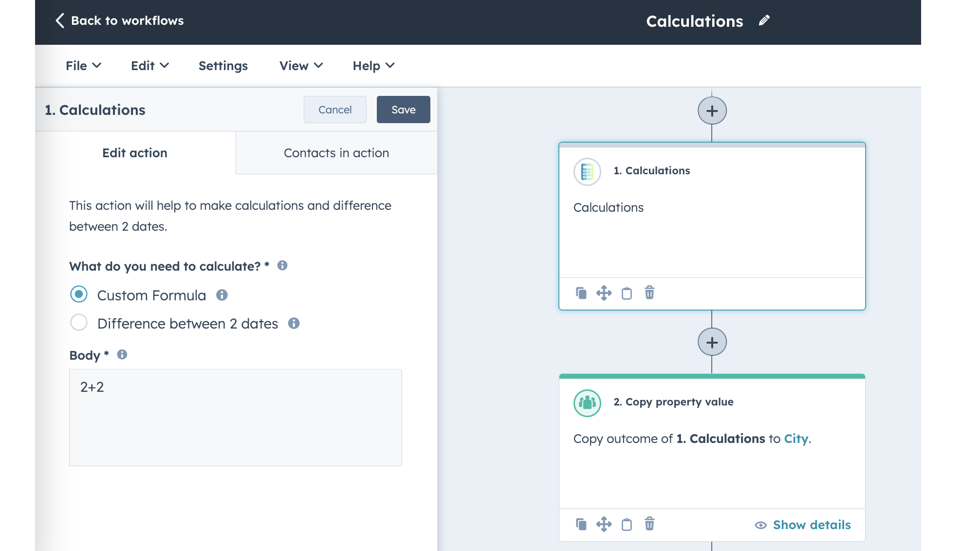Click the clipboard icon on Calculations card
980x551 pixels.
coord(627,293)
